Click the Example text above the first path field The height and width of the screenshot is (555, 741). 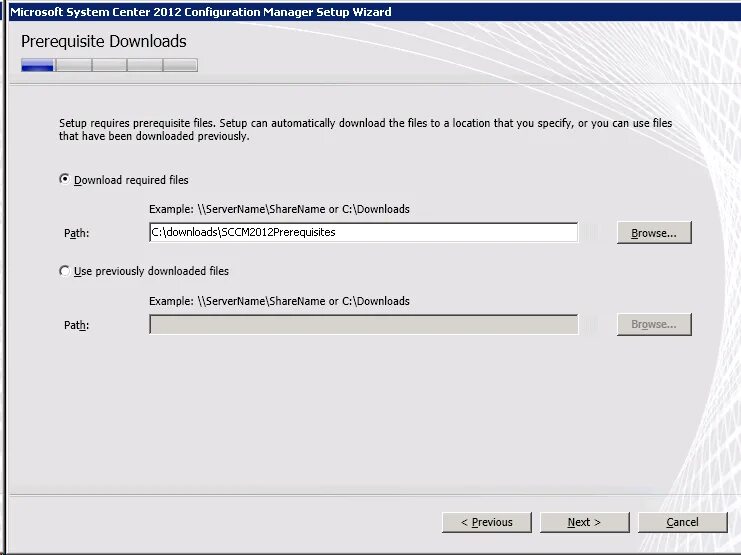coord(279,209)
